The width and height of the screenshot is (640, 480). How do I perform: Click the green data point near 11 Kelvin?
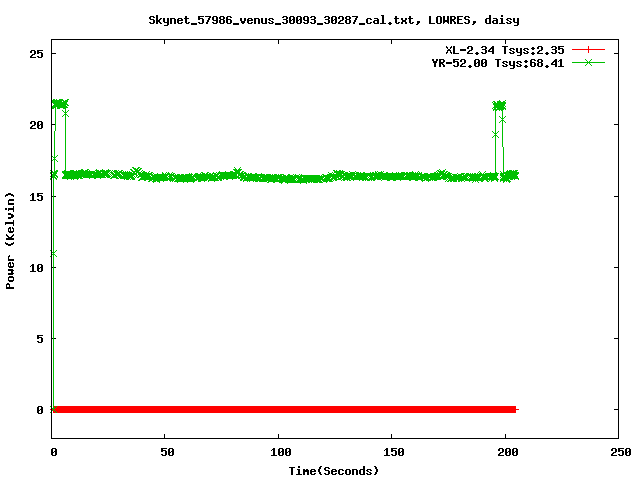[x=53, y=254]
